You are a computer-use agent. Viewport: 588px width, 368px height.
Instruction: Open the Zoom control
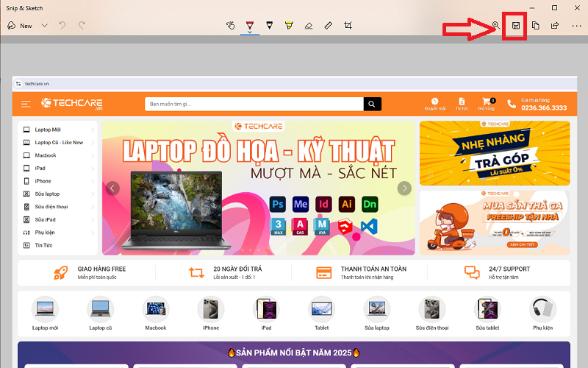496,26
